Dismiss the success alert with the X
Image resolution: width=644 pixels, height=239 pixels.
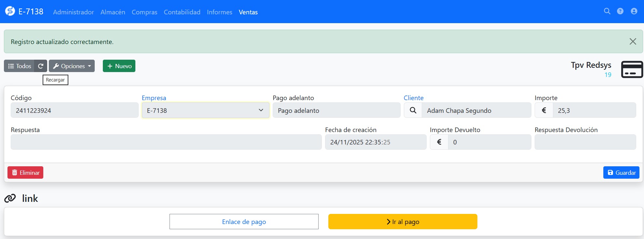pos(633,41)
